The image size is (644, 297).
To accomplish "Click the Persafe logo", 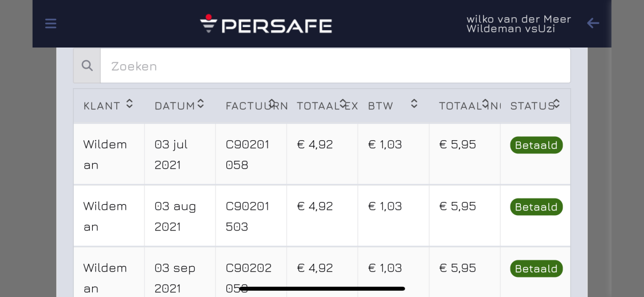I will pos(266,24).
